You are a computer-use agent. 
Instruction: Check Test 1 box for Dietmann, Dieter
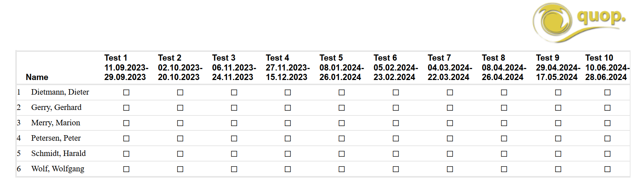pos(126,92)
